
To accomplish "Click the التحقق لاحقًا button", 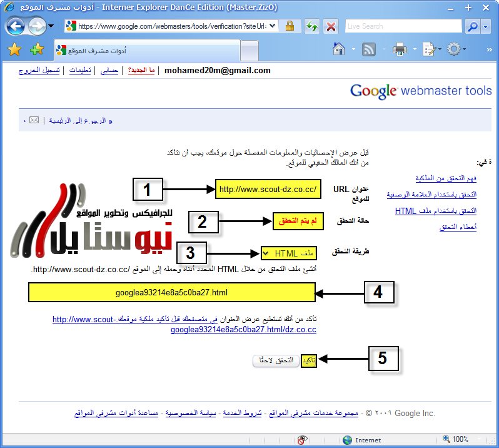I will pos(276,360).
